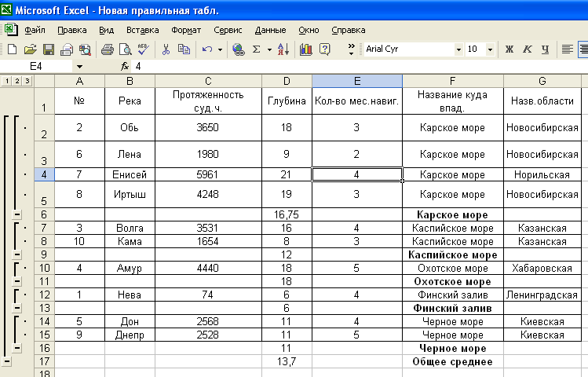Image resolution: width=588 pixels, height=377 pixels.
Task: Open the Справка menu
Action: (349, 30)
